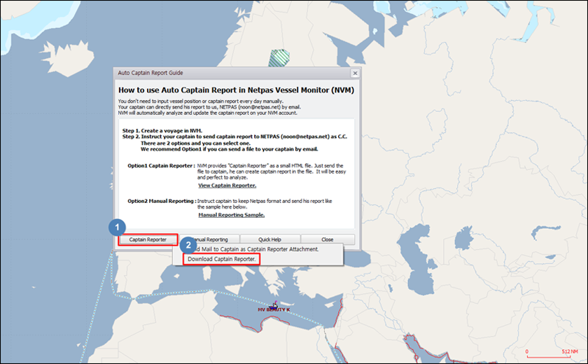Image resolution: width=588 pixels, height=364 pixels.
Task: Close the Auto Captain Report Guide window
Action: [355, 73]
